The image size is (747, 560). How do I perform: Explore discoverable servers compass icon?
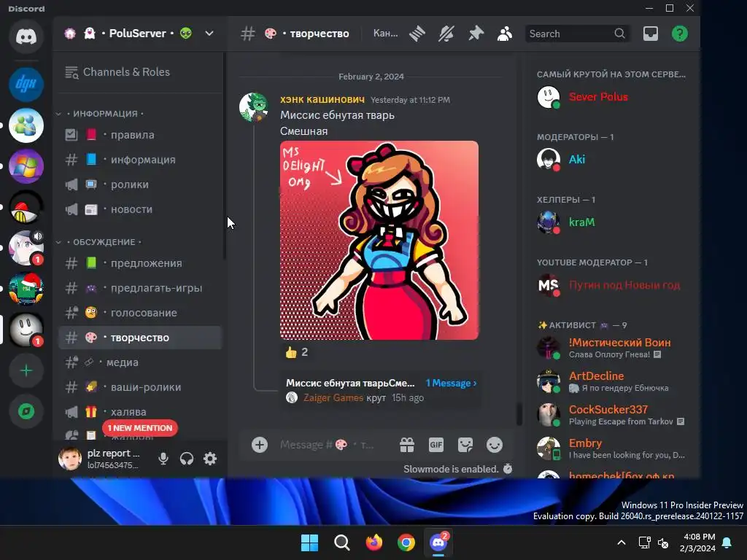[x=26, y=411]
